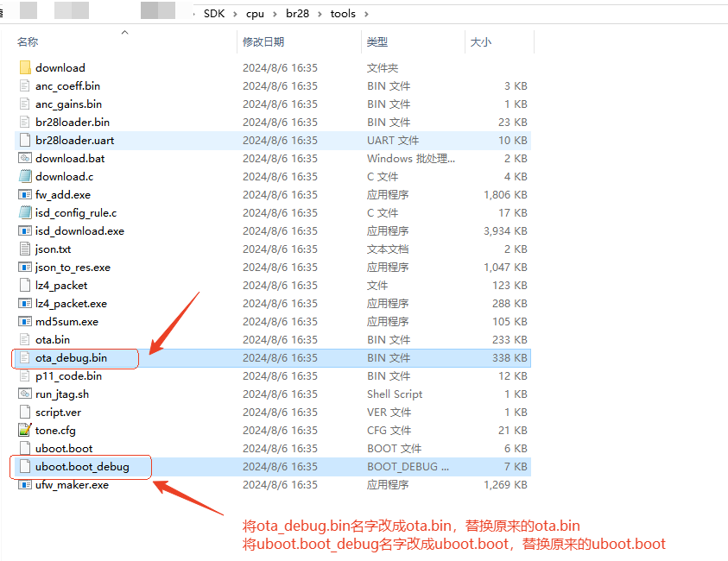Sort files by the 大小 column header
The width and height of the screenshot is (728, 561).
[x=480, y=41]
